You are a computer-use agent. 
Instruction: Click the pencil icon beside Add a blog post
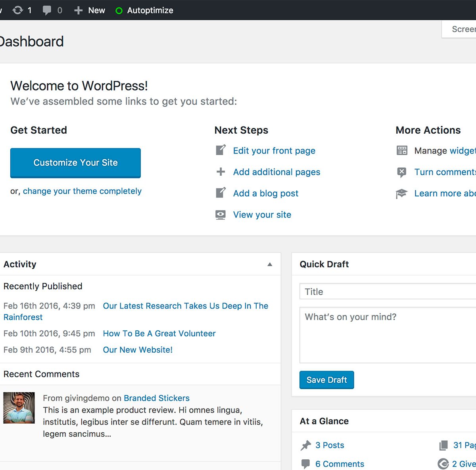click(x=221, y=193)
